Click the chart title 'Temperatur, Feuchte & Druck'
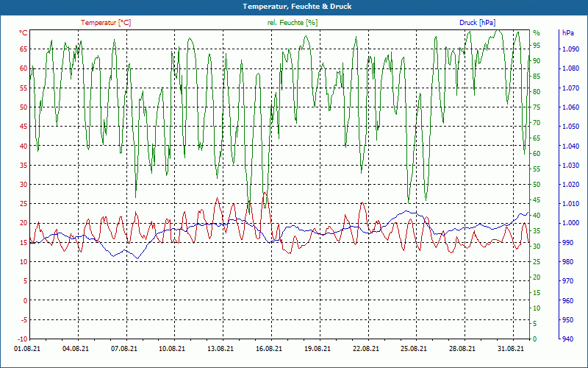Screen dimensions: 588x368 tap(297, 7)
